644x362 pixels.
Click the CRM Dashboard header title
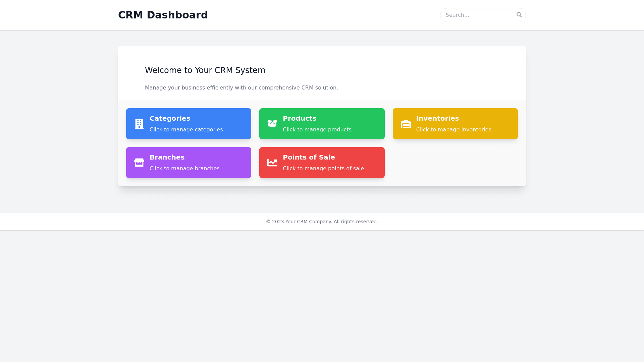click(x=163, y=15)
